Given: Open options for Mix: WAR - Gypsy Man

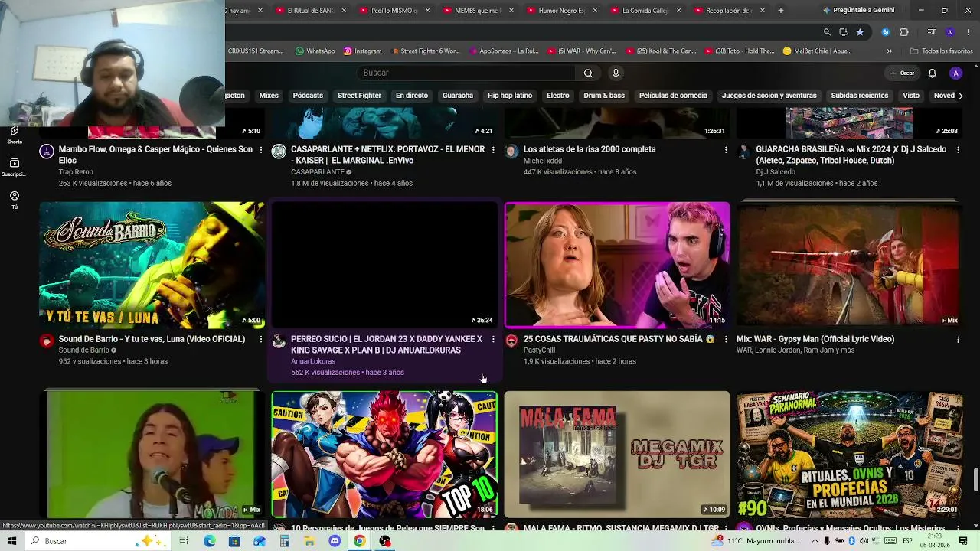Looking at the screenshot, I should click(x=958, y=339).
